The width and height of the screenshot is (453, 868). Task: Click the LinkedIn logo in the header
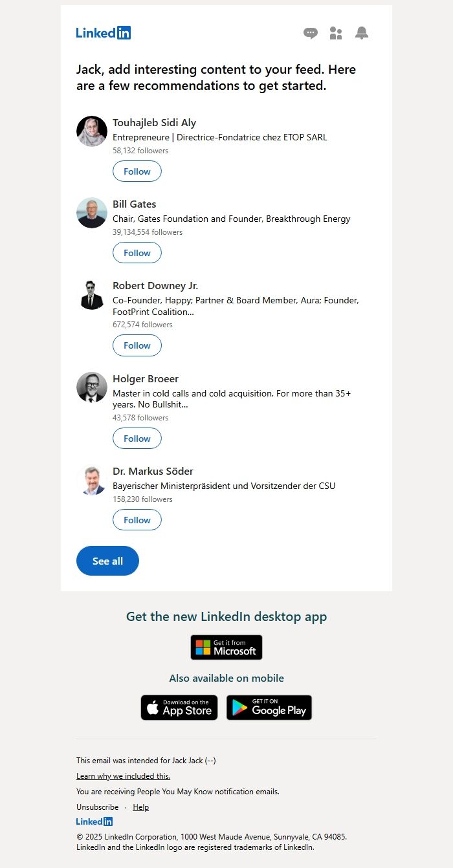pos(103,32)
